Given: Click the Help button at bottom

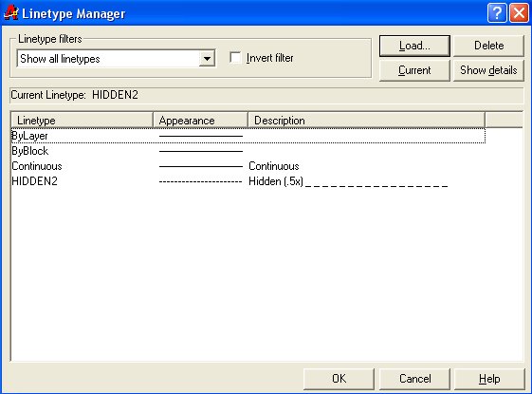Looking at the screenshot, I should (x=489, y=379).
